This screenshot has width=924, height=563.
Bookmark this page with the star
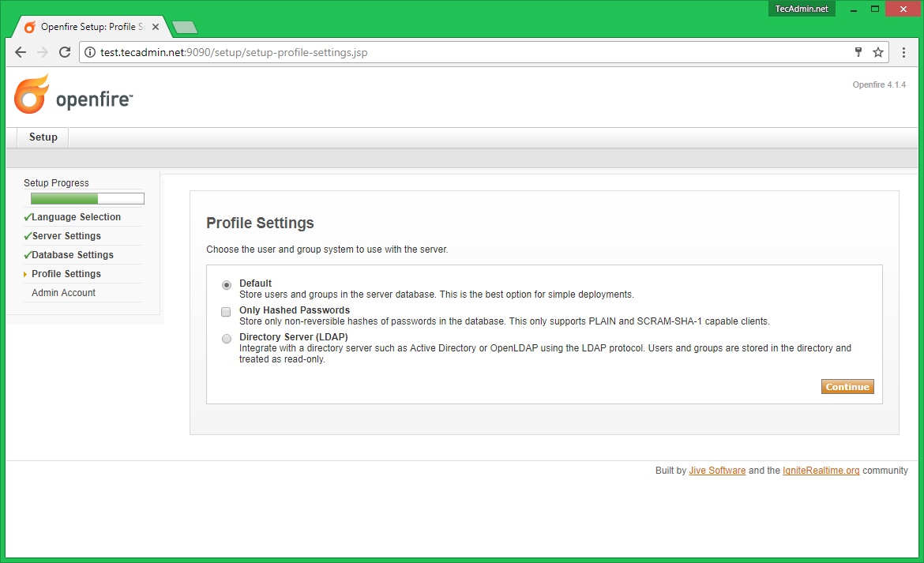[x=878, y=52]
